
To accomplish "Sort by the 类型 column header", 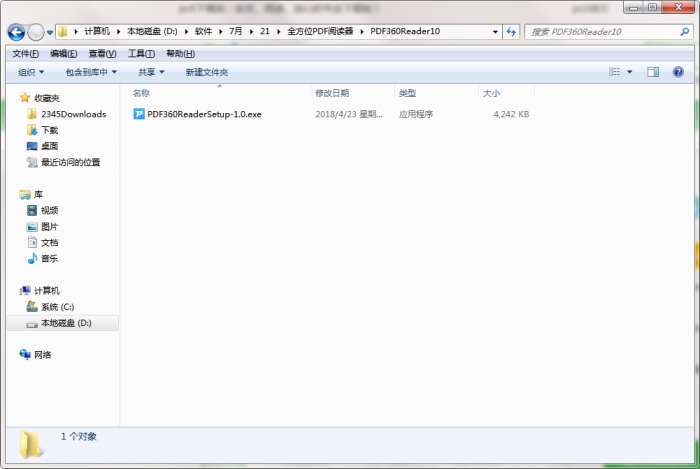I will click(x=408, y=93).
